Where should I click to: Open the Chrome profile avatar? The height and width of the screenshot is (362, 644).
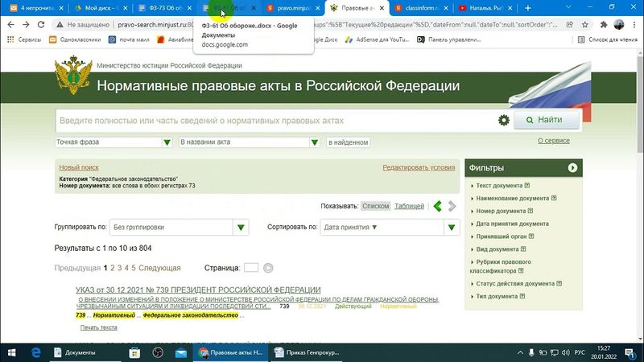coord(618,25)
